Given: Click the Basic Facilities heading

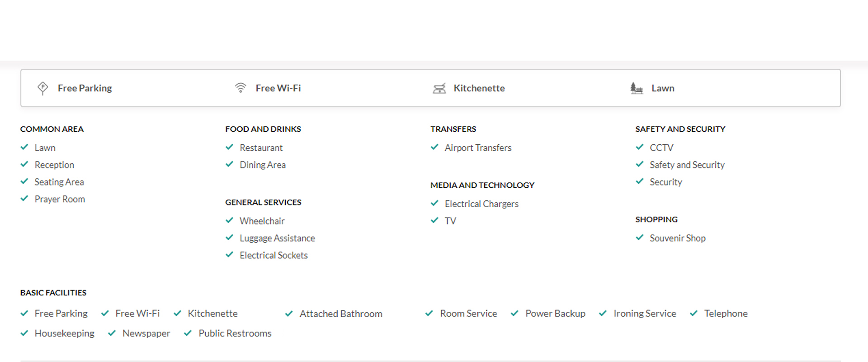Looking at the screenshot, I should coord(53,293).
